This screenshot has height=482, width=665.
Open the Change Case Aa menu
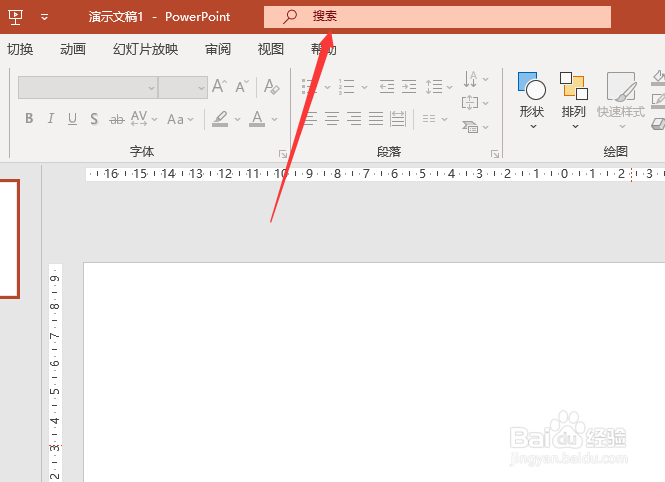pos(180,120)
